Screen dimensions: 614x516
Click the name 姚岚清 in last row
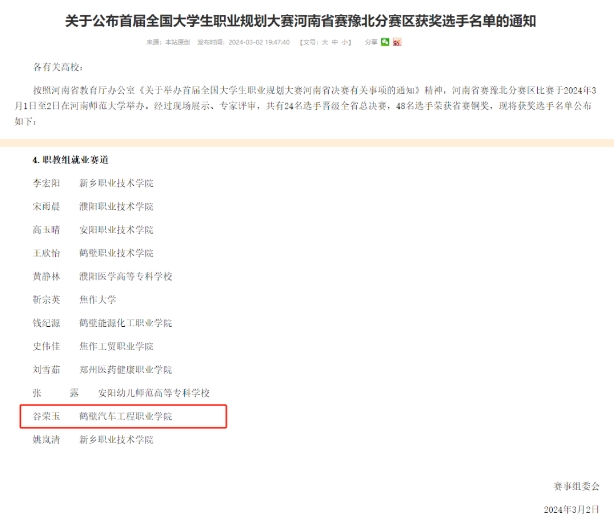click(46, 439)
